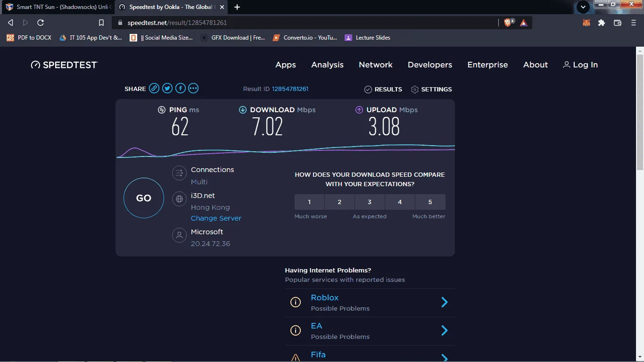Open the Analysis menu

[327, 65]
